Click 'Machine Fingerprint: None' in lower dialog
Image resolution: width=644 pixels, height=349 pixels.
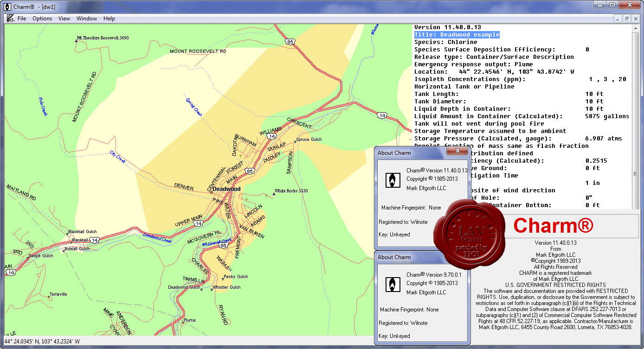(409, 310)
